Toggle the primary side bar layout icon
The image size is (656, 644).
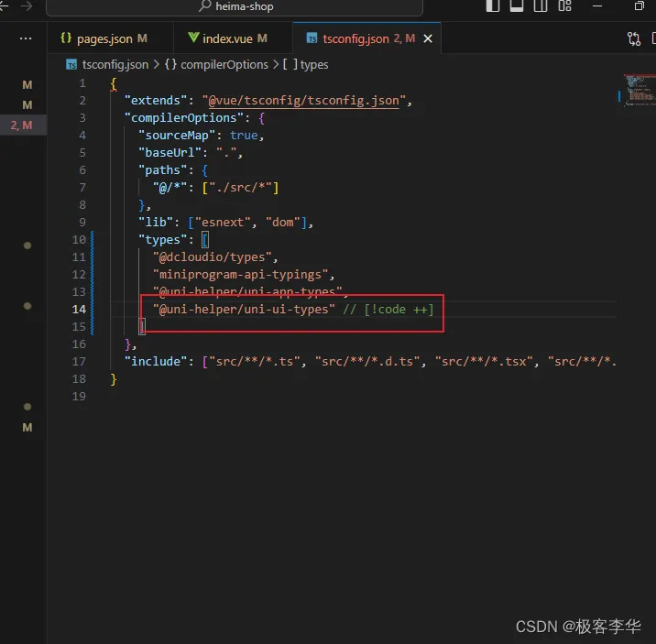click(493, 5)
